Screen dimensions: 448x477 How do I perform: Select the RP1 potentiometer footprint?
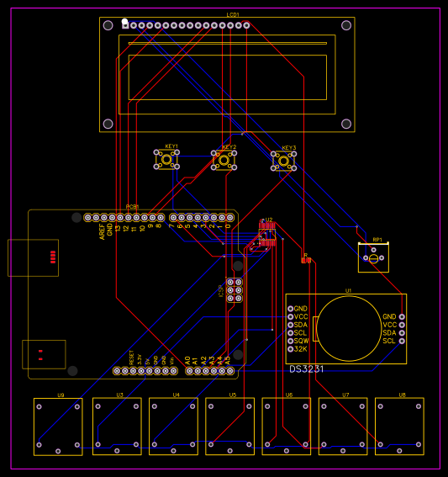[x=373, y=257]
